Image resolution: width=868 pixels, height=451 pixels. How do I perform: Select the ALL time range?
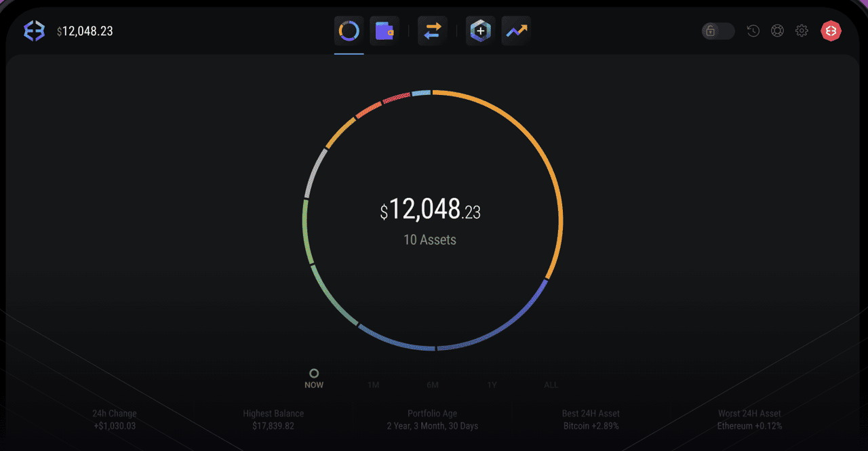tap(551, 385)
